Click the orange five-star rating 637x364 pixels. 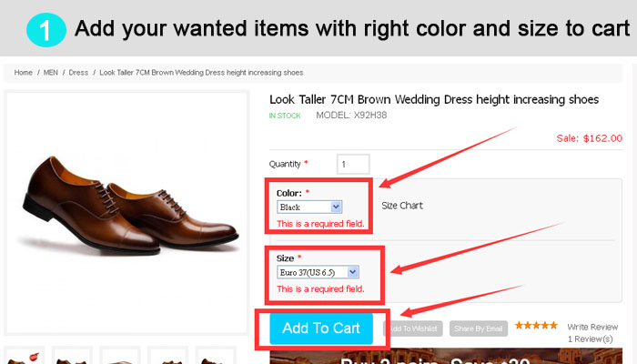(x=536, y=325)
